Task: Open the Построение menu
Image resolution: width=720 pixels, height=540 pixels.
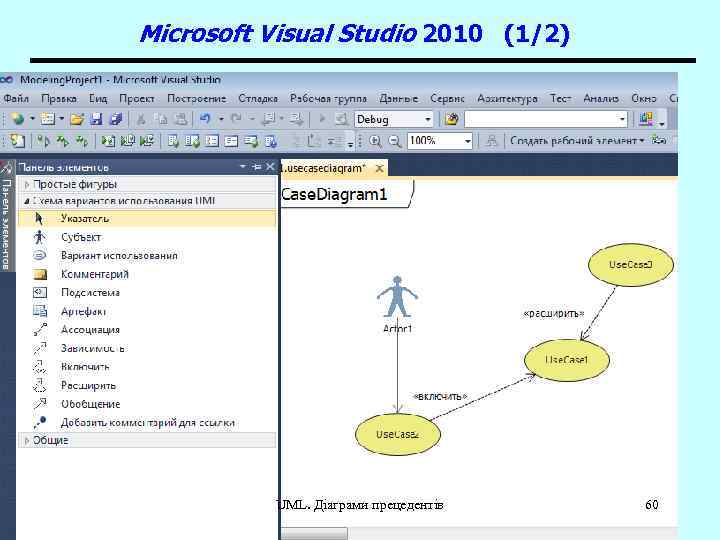Action: (x=197, y=99)
